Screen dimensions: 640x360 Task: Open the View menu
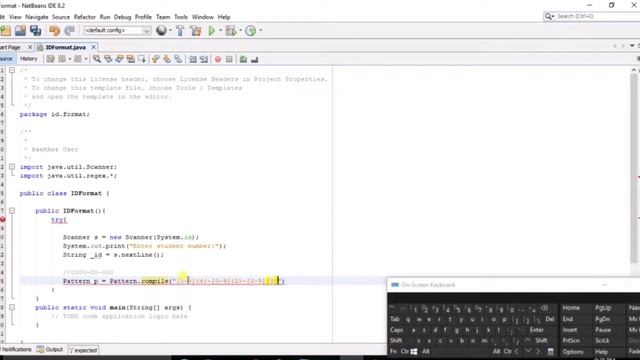15,17
